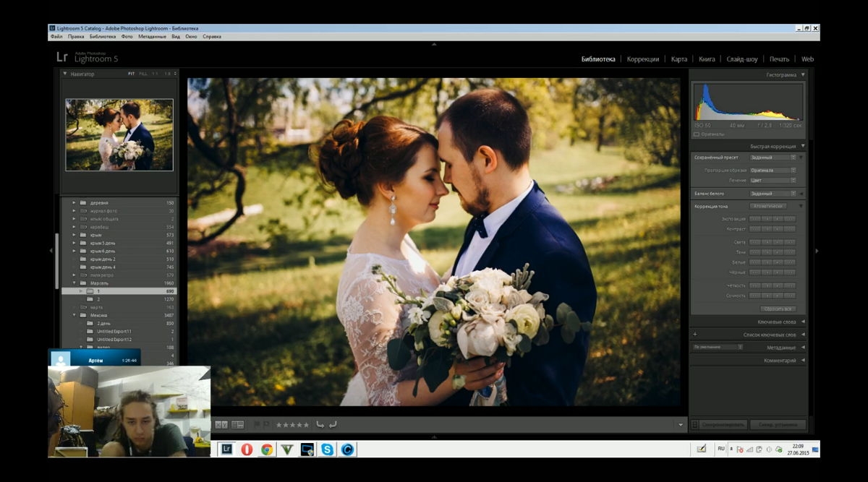Hide left panel via side arrow
This screenshot has width=868, height=482.
pyautogui.click(x=51, y=251)
